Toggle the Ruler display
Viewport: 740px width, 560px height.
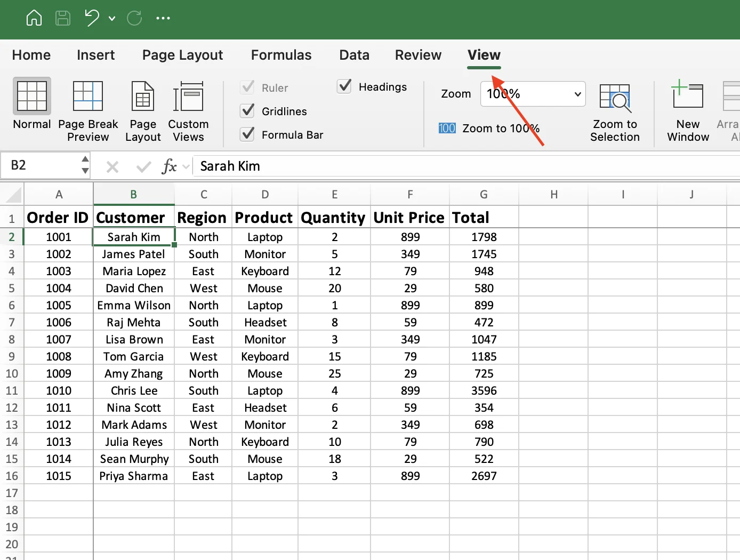click(247, 87)
